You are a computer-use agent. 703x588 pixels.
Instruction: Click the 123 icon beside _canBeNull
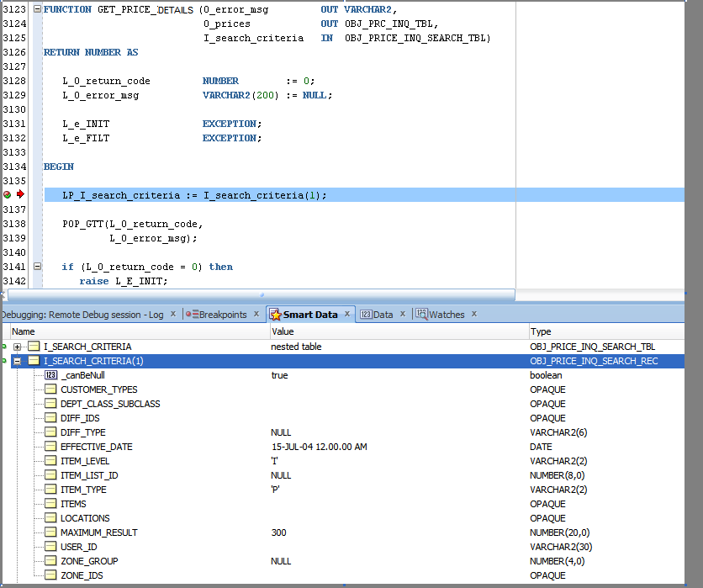tap(50, 375)
